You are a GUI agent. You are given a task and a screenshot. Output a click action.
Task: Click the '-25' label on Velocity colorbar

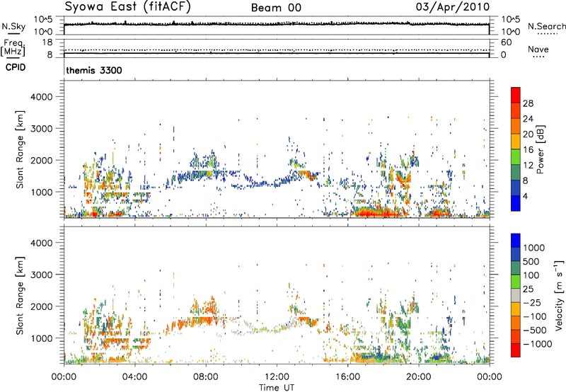point(533,303)
